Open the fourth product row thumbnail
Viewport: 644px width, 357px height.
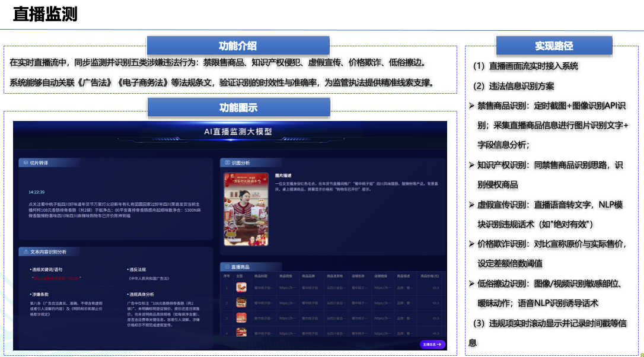click(x=241, y=333)
